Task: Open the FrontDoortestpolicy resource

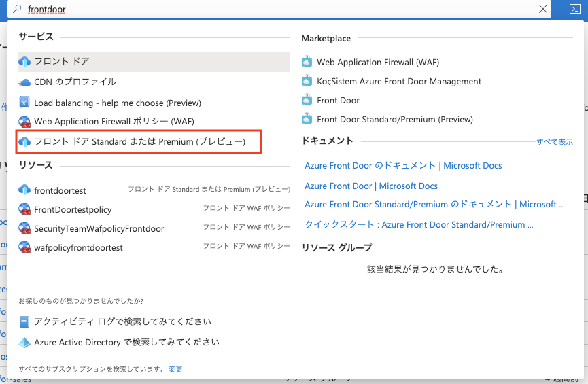Action: tap(73, 209)
